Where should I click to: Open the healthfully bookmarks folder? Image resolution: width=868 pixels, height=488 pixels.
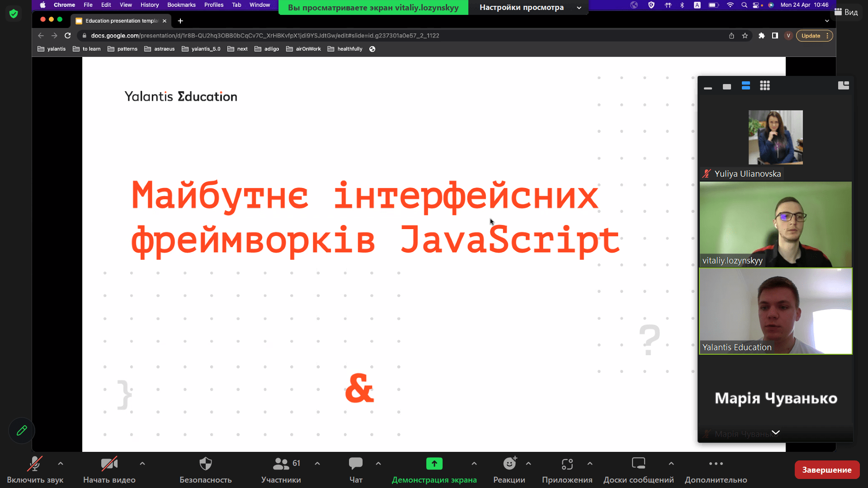pos(345,49)
